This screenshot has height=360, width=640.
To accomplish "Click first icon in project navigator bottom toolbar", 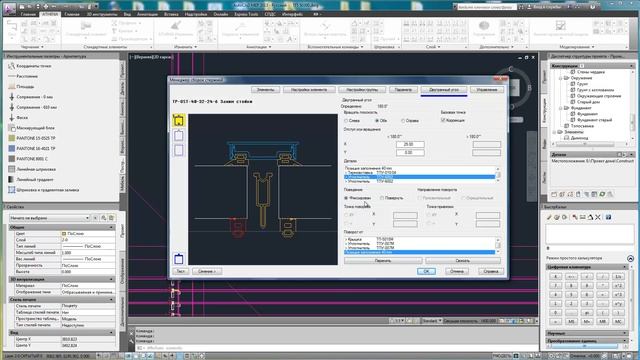I will pyautogui.click(x=554, y=195).
